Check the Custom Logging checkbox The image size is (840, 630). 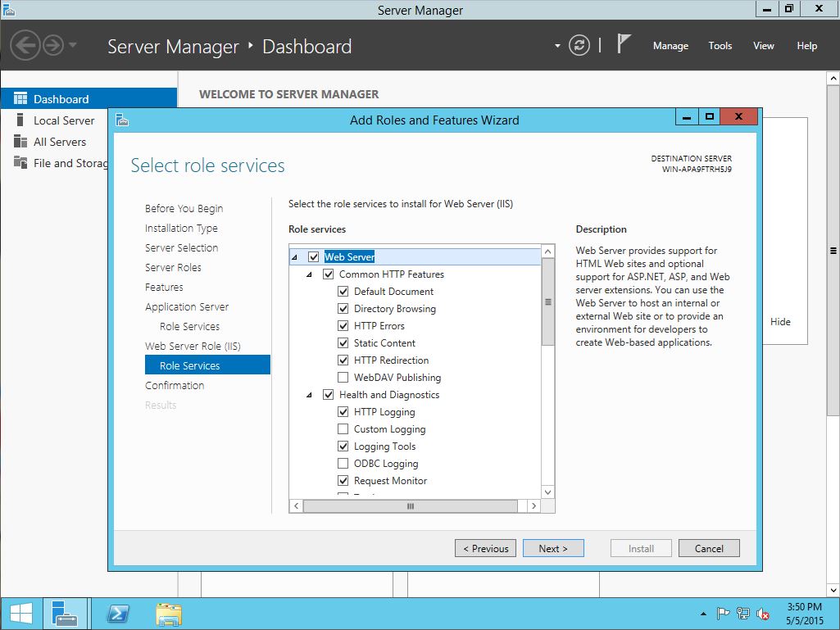[343, 429]
